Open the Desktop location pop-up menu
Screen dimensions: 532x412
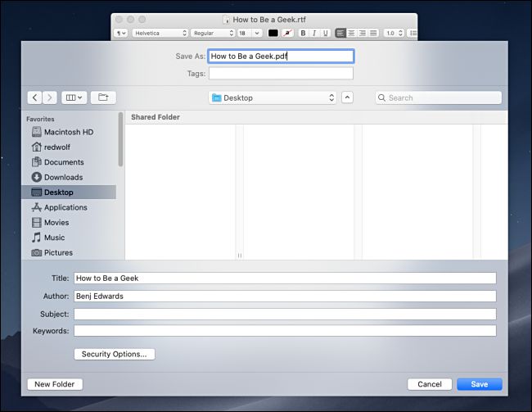tap(273, 97)
